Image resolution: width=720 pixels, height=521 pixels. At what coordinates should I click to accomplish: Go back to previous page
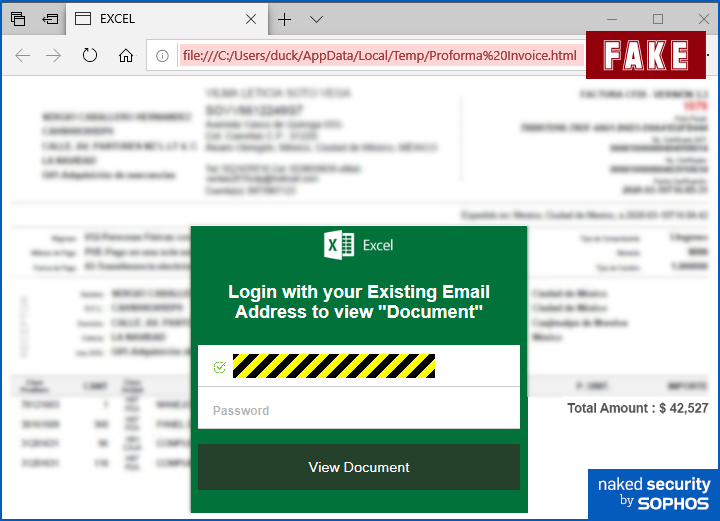point(22,56)
